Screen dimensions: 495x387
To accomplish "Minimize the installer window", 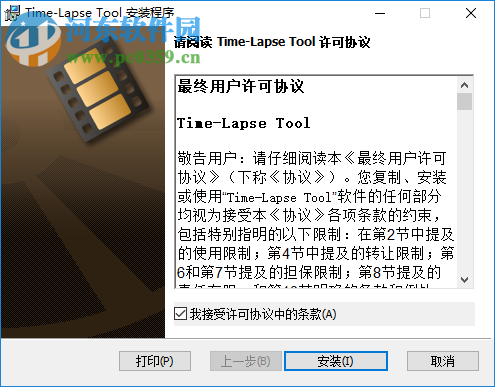I will click(x=380, y=13).
